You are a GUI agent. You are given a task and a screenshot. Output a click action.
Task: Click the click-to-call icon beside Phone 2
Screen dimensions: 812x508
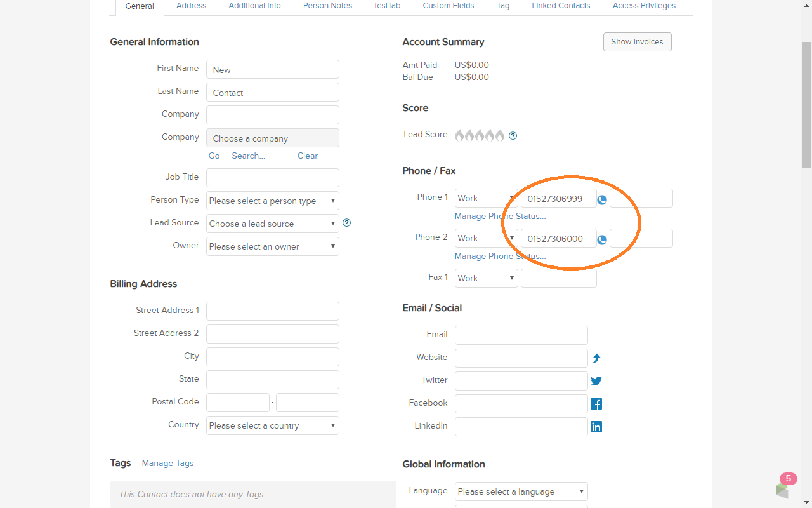(x=601, y=239)
